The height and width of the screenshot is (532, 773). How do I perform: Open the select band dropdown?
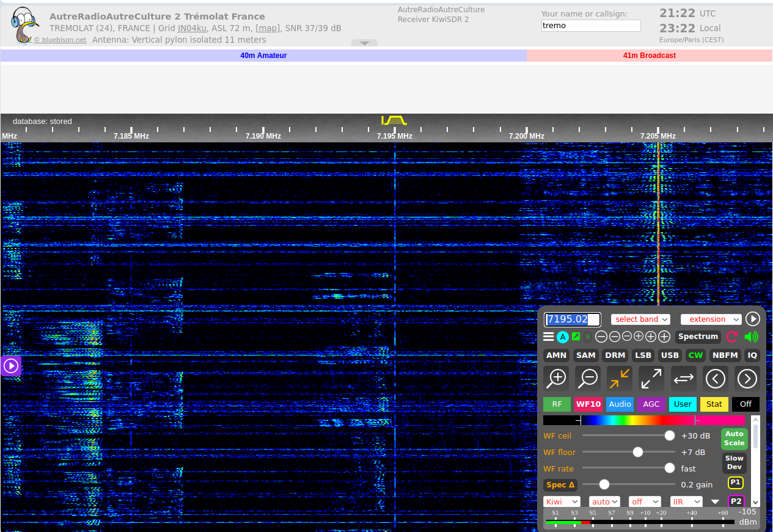click(x=640, y=319)
